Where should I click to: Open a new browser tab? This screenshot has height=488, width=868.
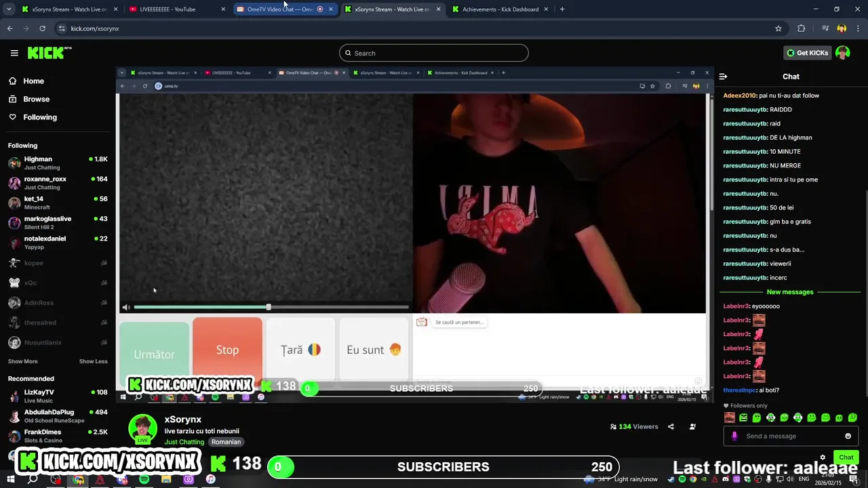coord(562,9)
